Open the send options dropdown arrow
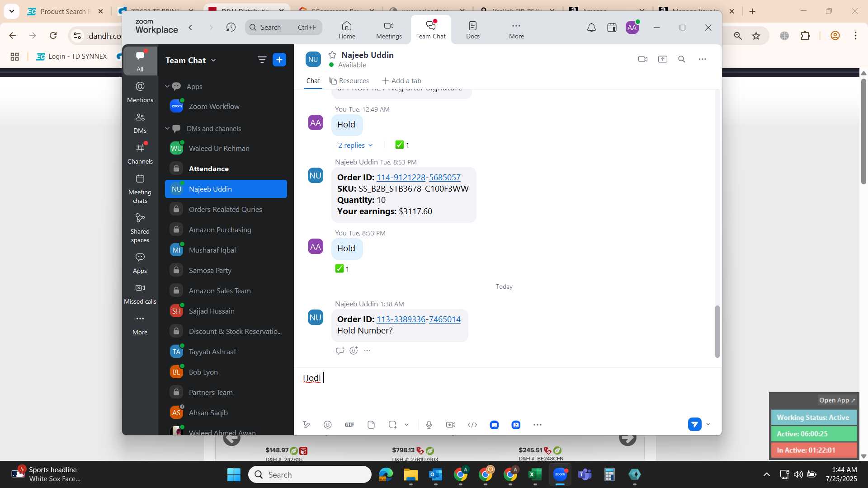 pyautogui.click(x=708, y=424)
